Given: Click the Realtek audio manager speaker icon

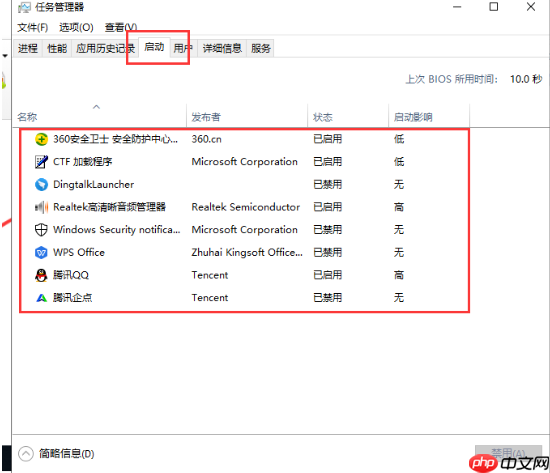Looking at the screenshot, I should point(41,207).
